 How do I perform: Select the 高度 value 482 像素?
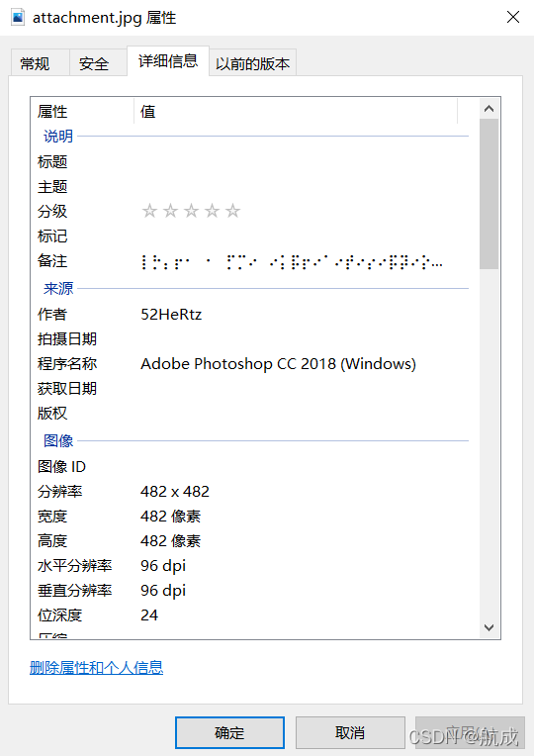pyautogui.click(x=171, y=541)
